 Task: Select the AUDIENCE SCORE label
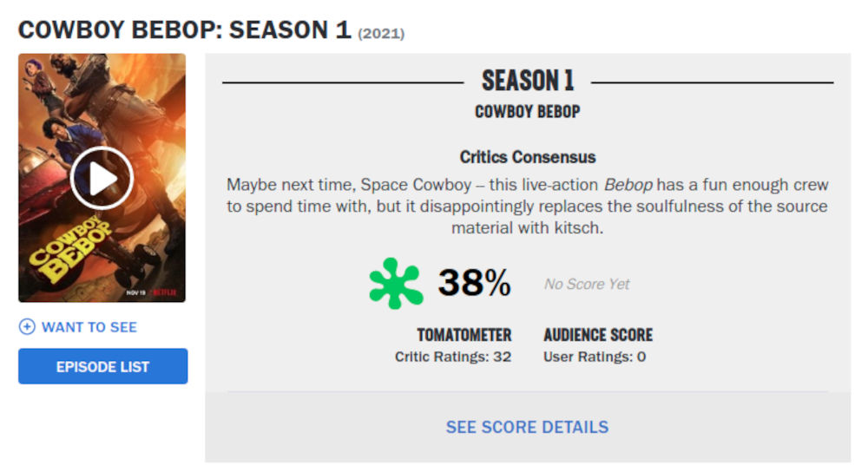point(598,335)
